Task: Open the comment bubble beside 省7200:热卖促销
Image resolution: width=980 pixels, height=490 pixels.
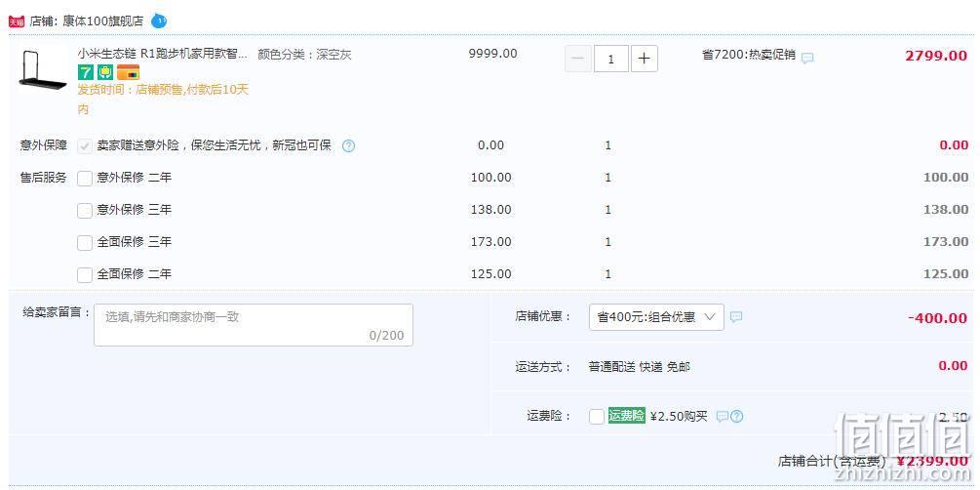Action: [x=807, y=59]
